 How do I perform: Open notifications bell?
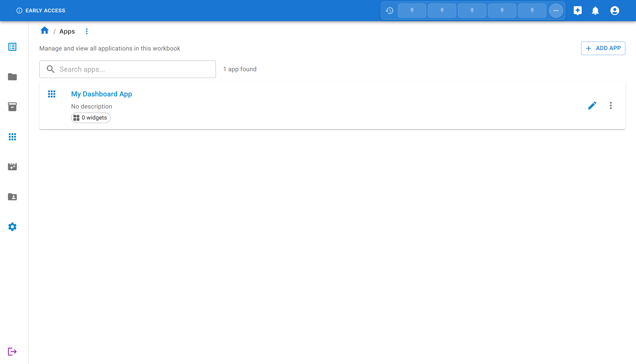(595, 11)
